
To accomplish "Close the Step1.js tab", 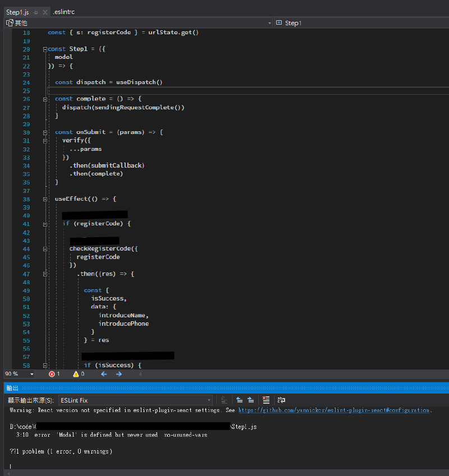I will pos(45,12).
